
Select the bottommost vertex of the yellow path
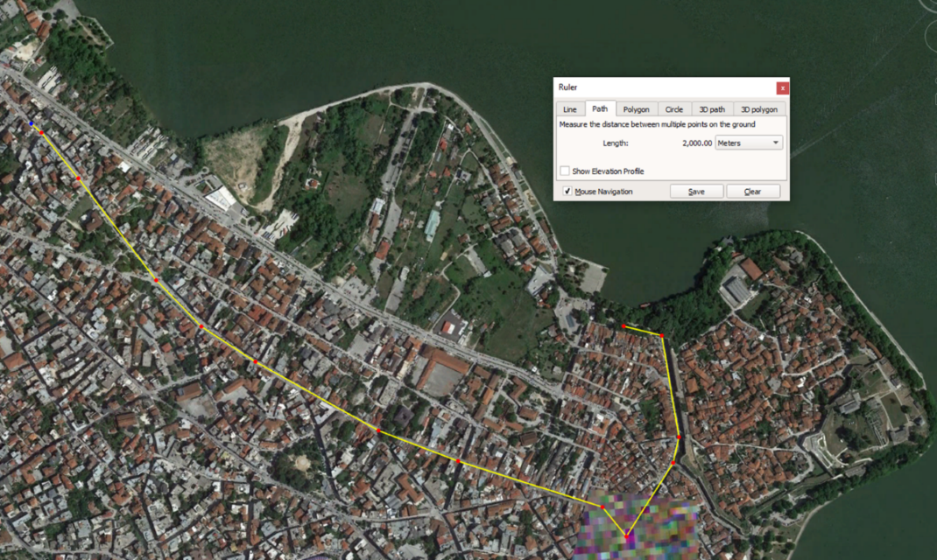pos(627,535)
